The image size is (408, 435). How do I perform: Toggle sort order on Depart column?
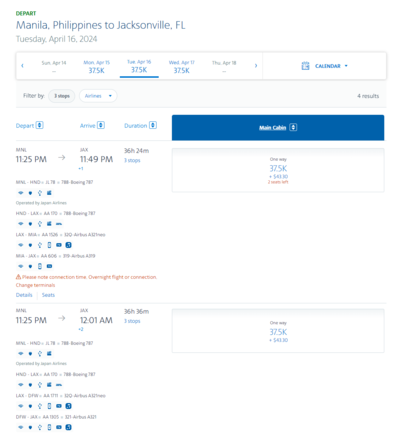coord(40,125)
